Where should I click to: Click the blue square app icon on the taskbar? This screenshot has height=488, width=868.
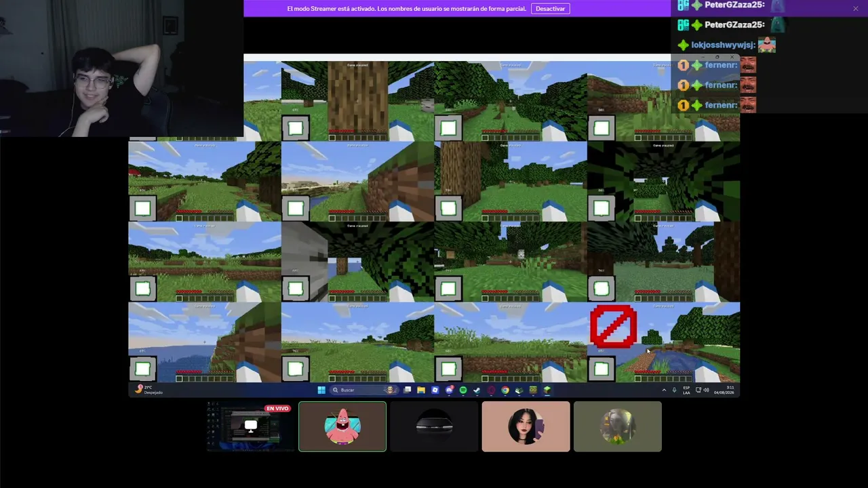tap(435, 390)
